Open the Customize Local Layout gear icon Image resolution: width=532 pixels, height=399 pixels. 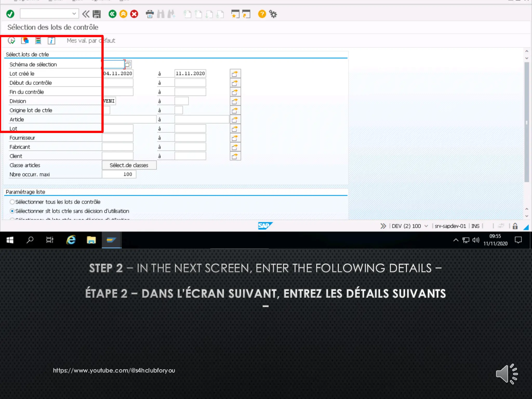click(273, 14)
